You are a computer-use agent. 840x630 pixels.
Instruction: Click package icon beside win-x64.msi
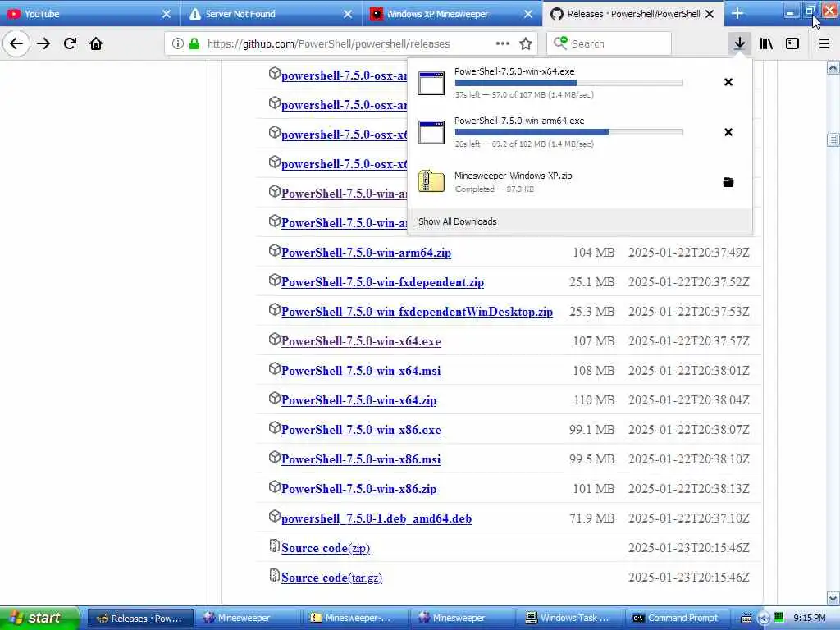274,368
